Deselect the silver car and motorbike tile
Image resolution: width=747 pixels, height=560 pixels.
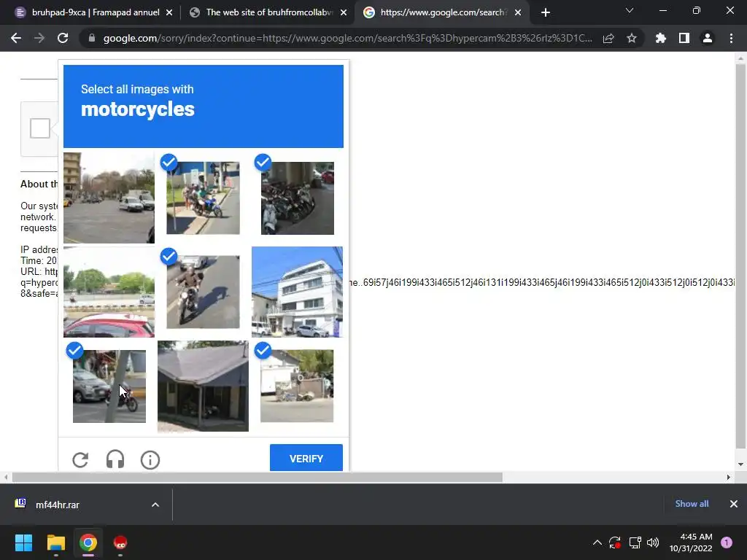pos(109,386)
